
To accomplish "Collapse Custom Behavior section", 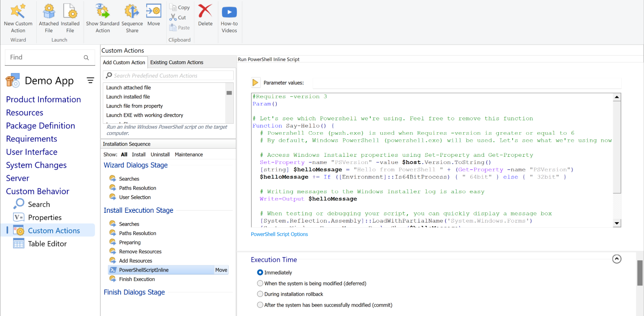I will pos(38,191).
